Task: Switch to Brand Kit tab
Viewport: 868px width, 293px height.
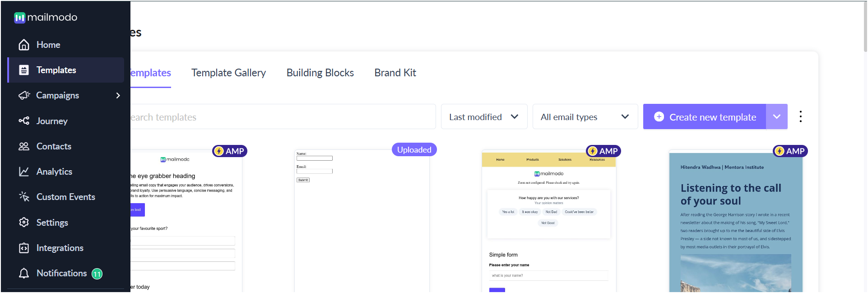Action: click(x=395, y=73)
